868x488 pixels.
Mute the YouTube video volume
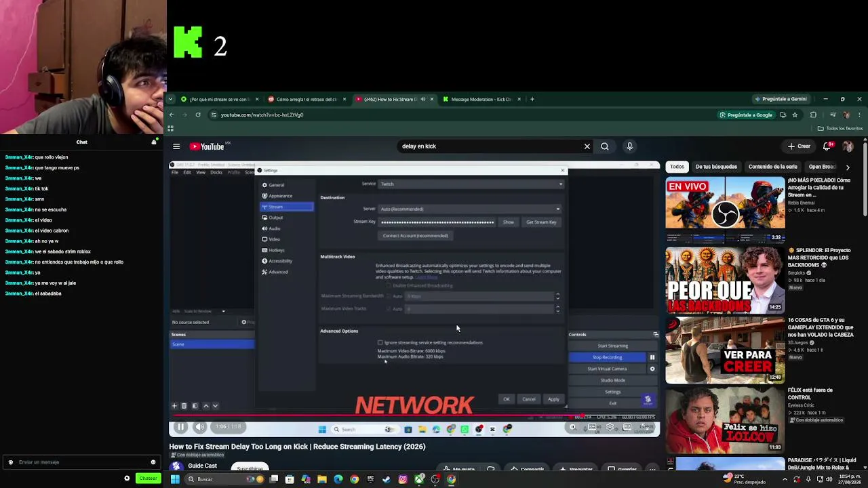tap(200, 427)
